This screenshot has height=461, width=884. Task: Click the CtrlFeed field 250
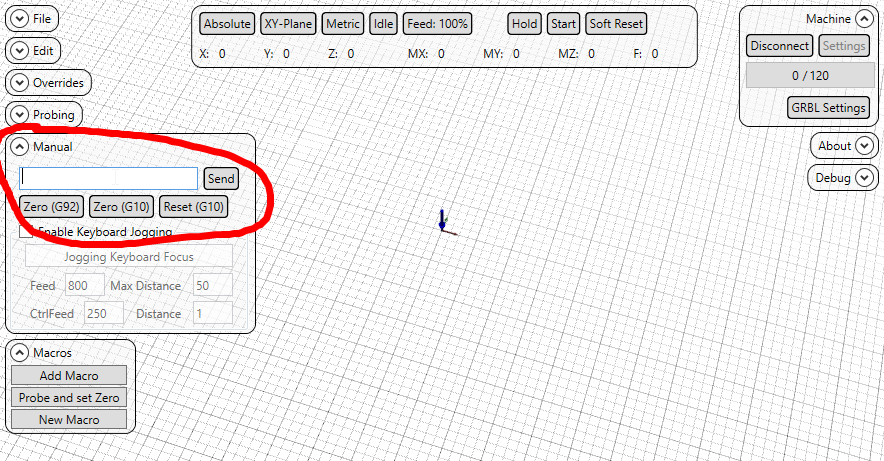tap(104, 313)
